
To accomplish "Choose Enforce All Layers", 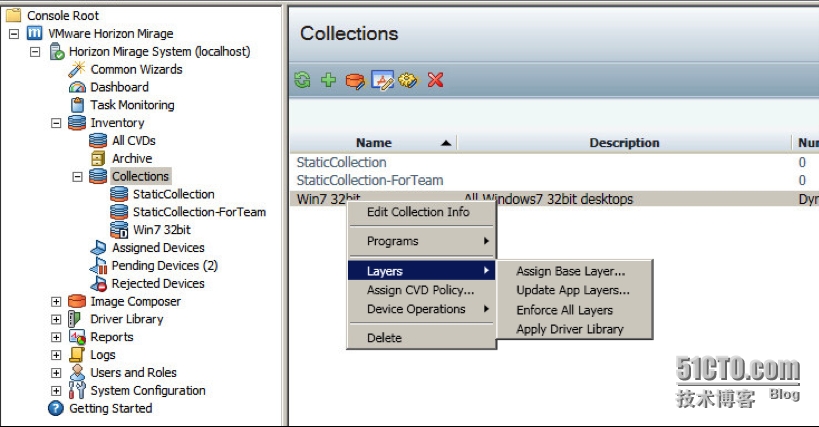I will [x=575, y=310].
